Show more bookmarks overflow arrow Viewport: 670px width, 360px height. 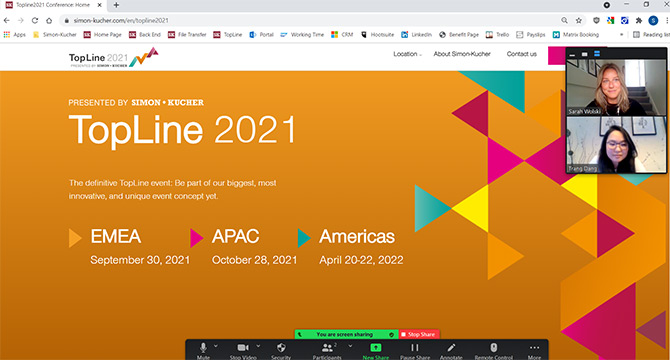pos(621,35)
